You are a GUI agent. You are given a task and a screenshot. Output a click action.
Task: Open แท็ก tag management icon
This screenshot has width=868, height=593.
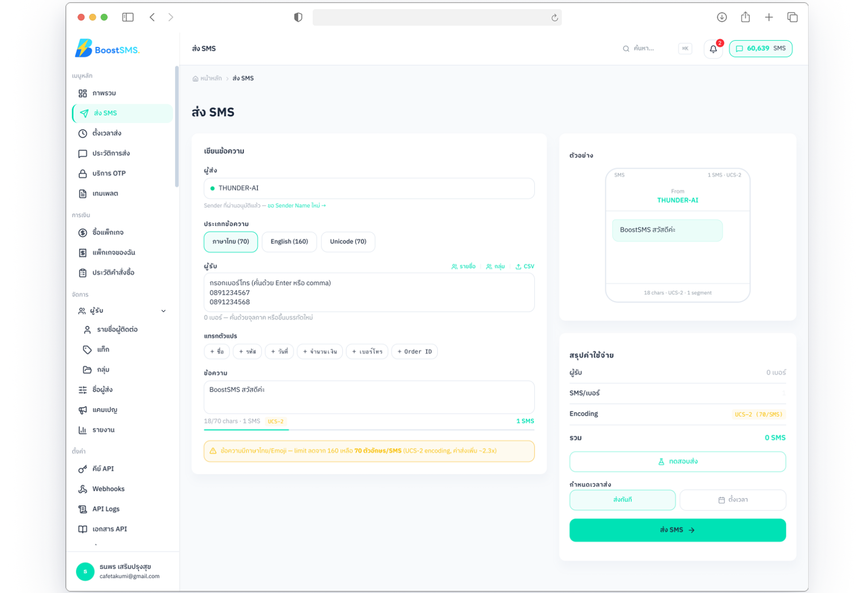(x=88, y=349)
